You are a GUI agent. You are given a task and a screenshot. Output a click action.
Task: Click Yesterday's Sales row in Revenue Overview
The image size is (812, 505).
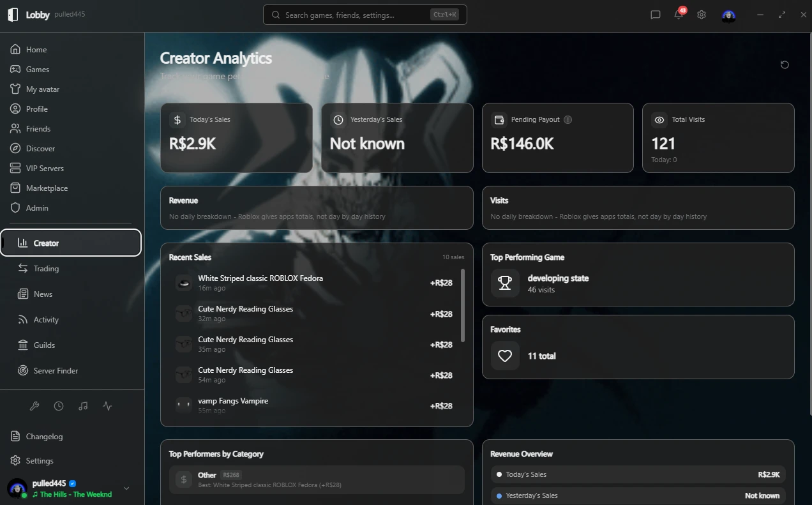click(x=638, y=495)
